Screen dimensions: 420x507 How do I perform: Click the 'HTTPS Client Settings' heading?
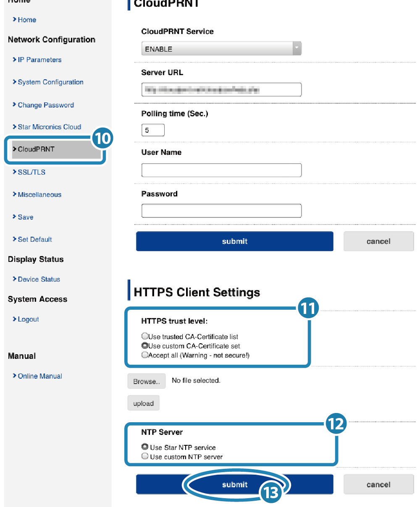(x=197, y=292)
